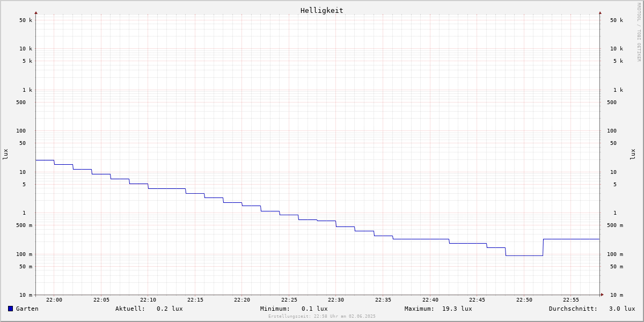Click the 22:15 time axis label
The image size is (644, 322).
pos(195,300)
